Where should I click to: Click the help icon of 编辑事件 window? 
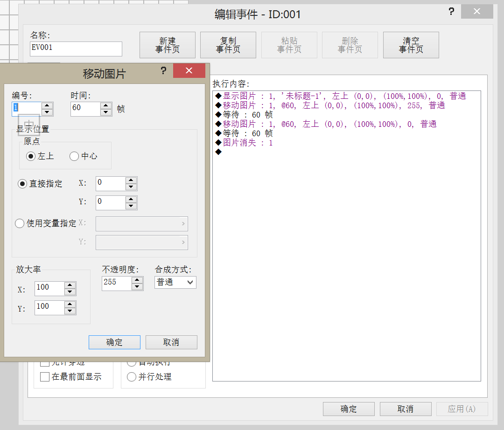tap(451, 12)
